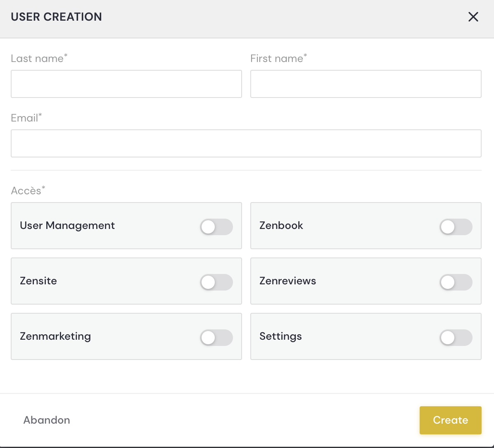Enable the User Management toggle

click(x=216, y=226)
